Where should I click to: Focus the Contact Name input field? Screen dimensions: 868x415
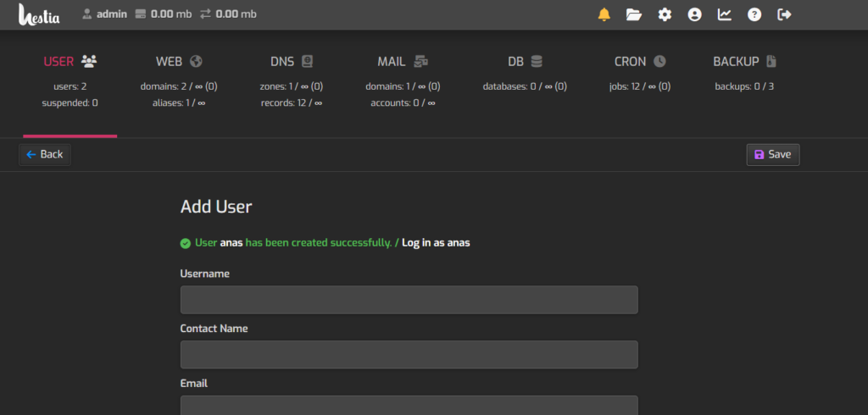coord(409,355)
